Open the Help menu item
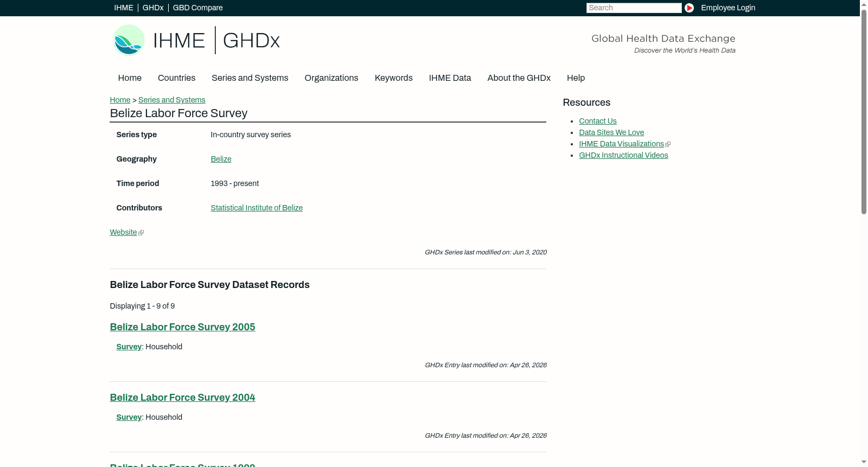The image size is (868, 467). click(576, 78)
